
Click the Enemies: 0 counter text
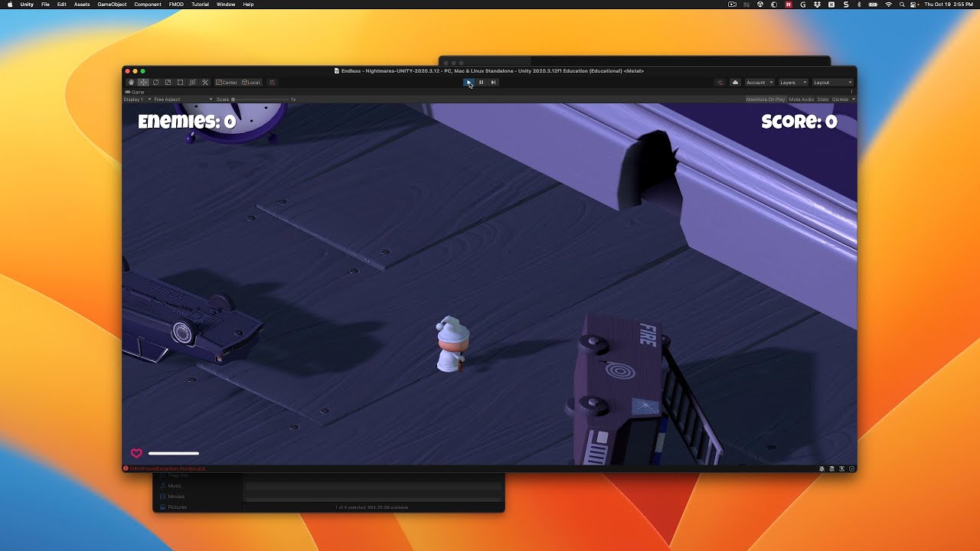point(187,122)
